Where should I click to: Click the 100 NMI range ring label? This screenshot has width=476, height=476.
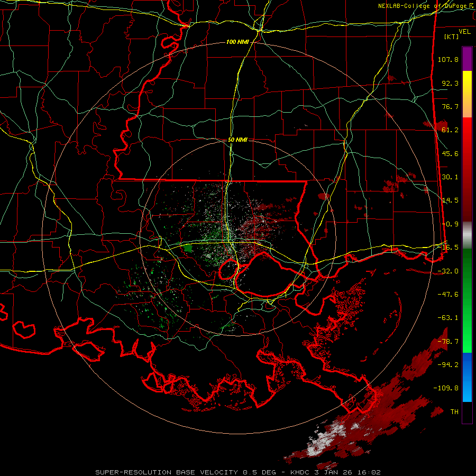pos(237,42)
